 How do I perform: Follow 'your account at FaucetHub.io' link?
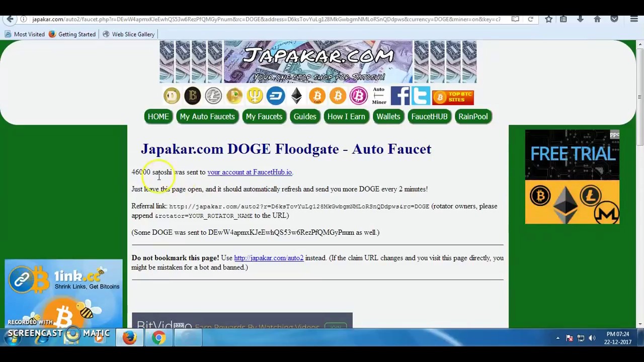pyautogui.click(x=250, y=172)
